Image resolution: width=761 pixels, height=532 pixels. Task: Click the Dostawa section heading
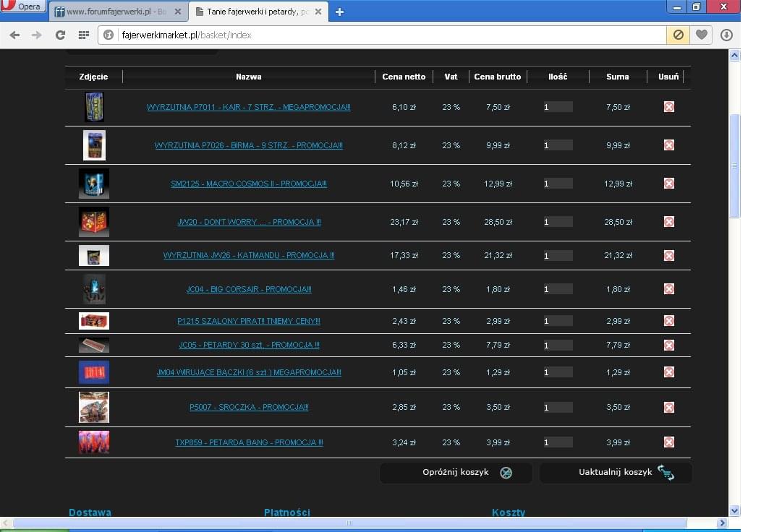point(90,512)
